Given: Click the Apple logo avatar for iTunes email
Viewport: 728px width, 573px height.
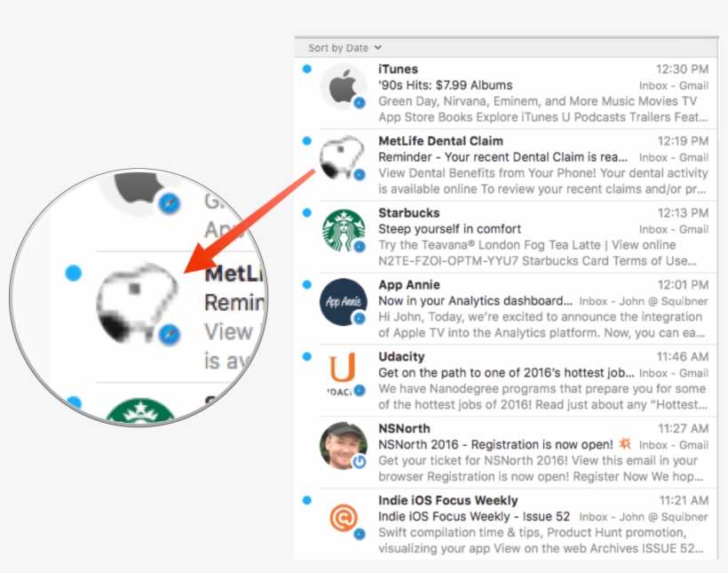Looking at the screenshot, I should (343, 87).
